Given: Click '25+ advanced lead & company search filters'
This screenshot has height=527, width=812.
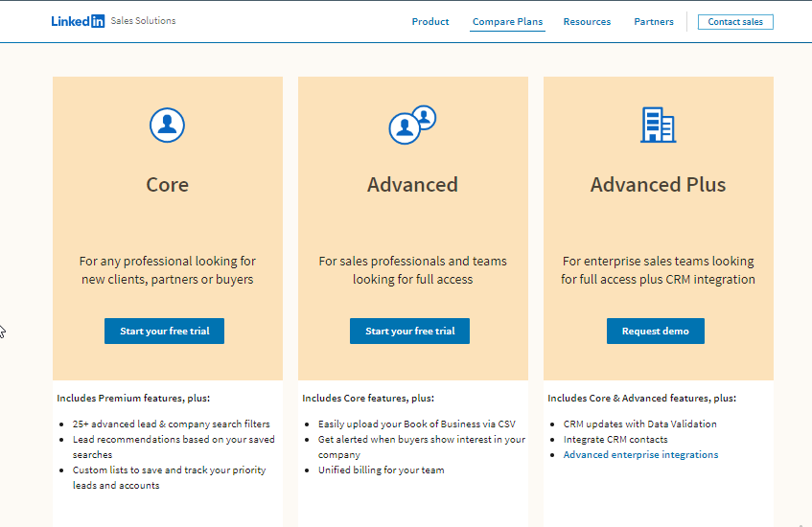Looking at the screenshot, I should pyautogui.click(x=171, y=424).
